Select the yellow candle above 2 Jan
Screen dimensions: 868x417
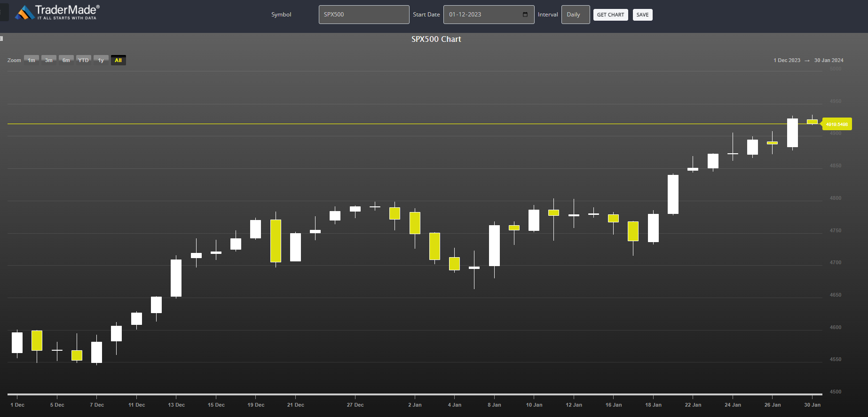415,223
